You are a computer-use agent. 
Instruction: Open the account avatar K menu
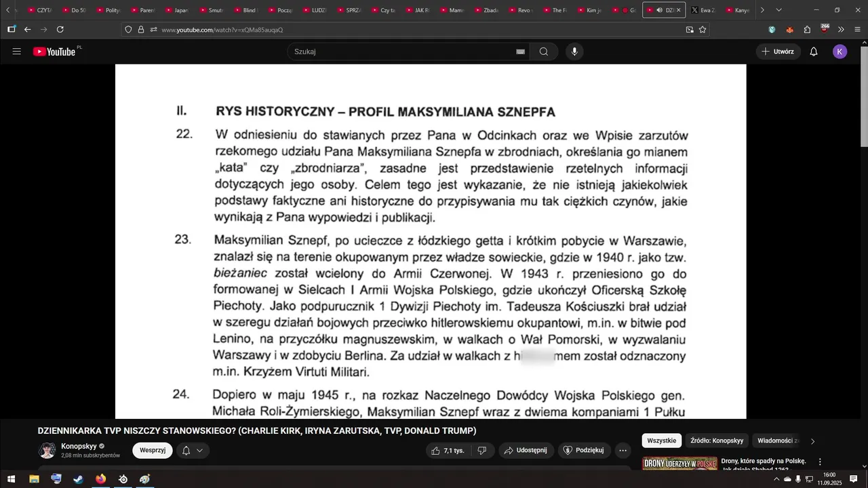[x=840, y=52]
